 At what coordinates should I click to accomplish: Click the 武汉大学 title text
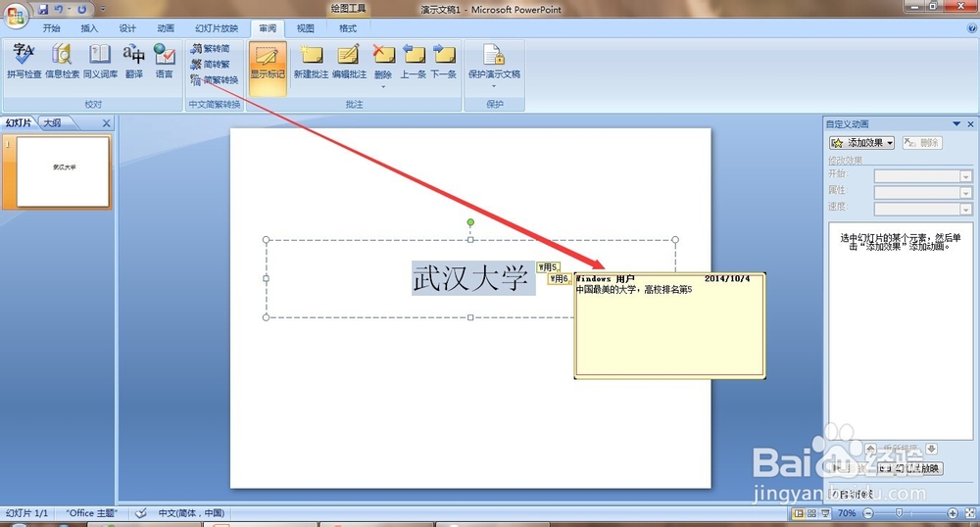(470, 278)
